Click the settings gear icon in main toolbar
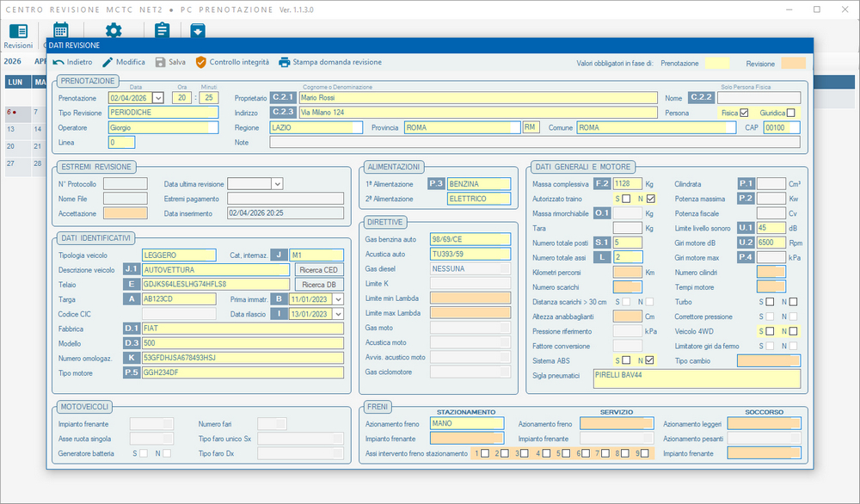The height and width of the screenshot is (504, 860). (x=114, y=32)
